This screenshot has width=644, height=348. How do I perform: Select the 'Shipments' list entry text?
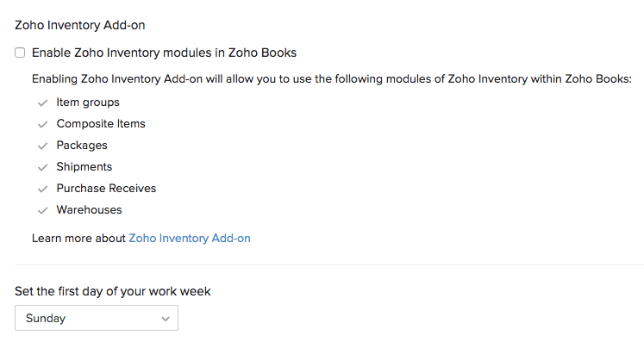(x=84, y=167)
